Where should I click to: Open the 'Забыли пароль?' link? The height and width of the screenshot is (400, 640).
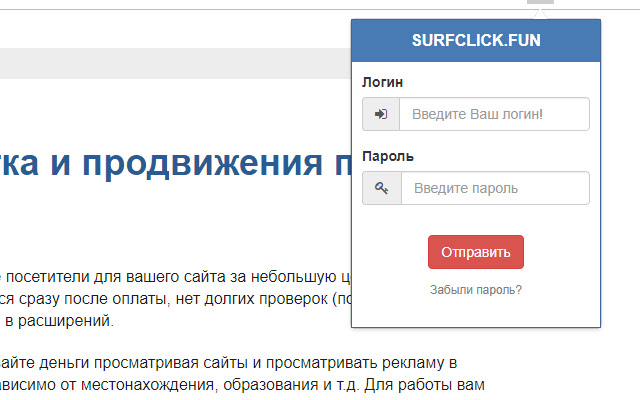pyautogui.click(x=476, y=290)
